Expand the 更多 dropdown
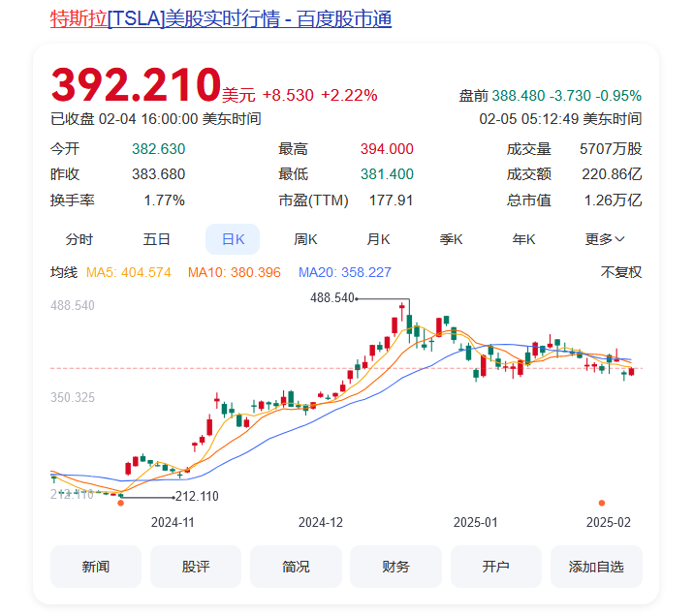 pos(605,239)
